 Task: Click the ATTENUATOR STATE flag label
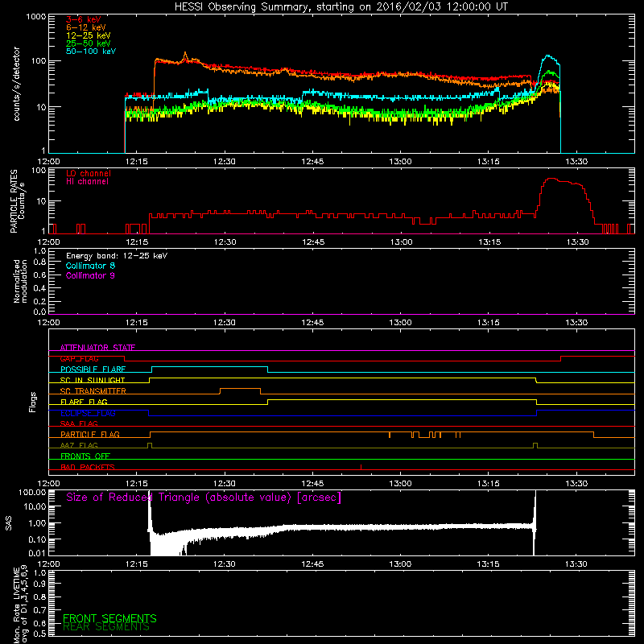(97, 348)
